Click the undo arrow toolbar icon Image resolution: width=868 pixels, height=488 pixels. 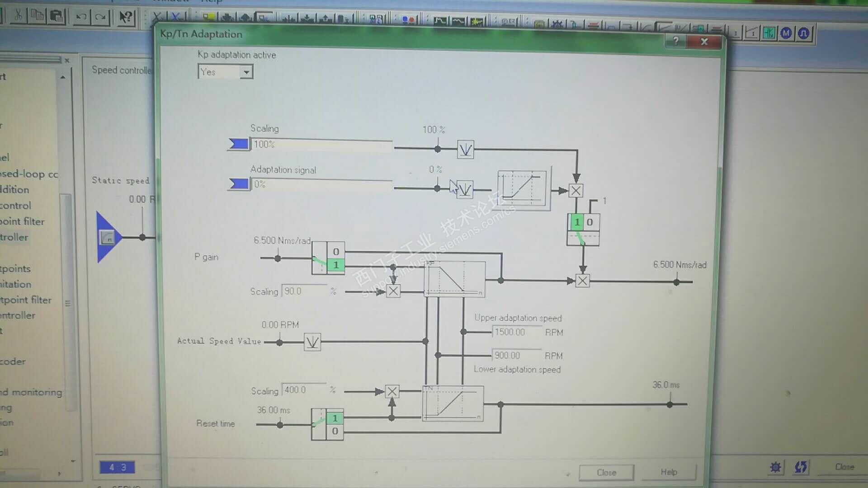coord(81,17)
